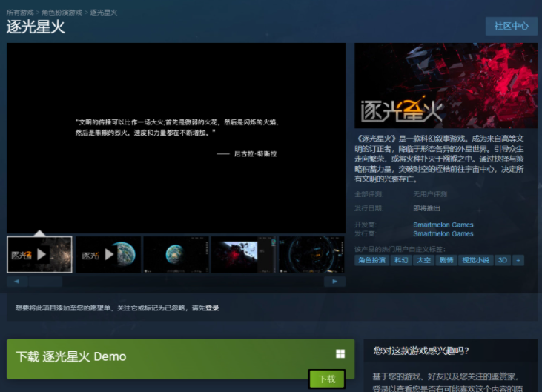Screen dimensions: 542x392
Task: Open publisher Smartmelon Games link
Action: tap(443, 233)
